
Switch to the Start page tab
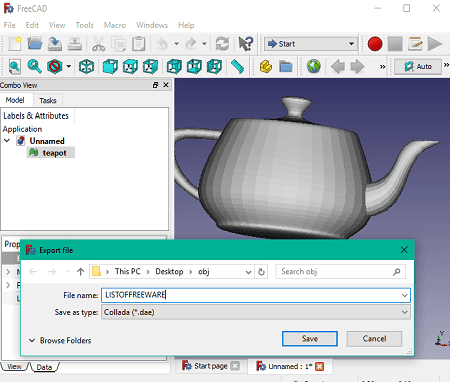(x=211, y=366)
